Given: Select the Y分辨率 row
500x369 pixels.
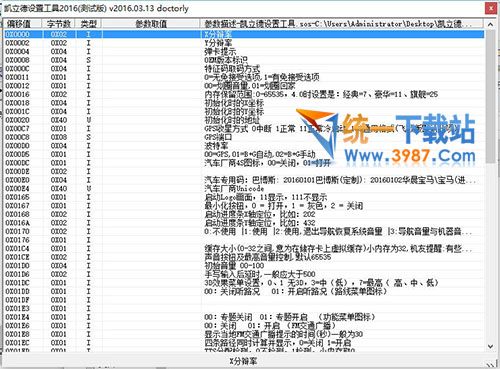Looking at the screenshot, I should (x=244, y=43).
